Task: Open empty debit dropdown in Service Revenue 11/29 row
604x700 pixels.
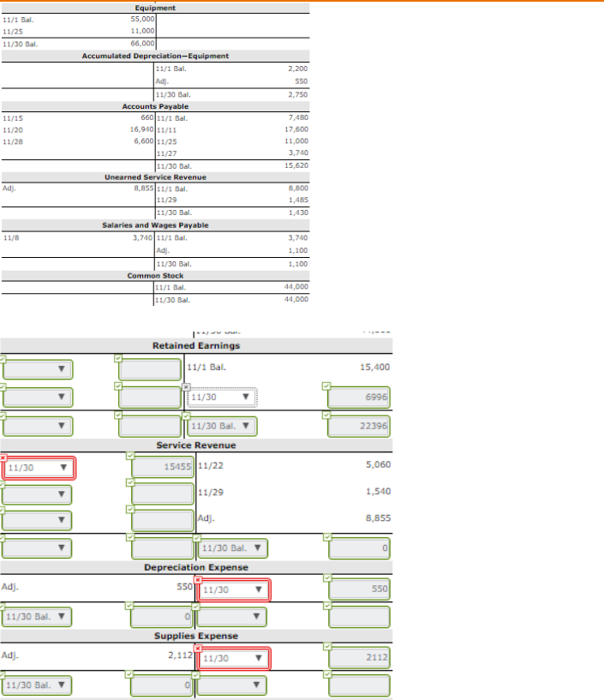Action: coord(37,494)
